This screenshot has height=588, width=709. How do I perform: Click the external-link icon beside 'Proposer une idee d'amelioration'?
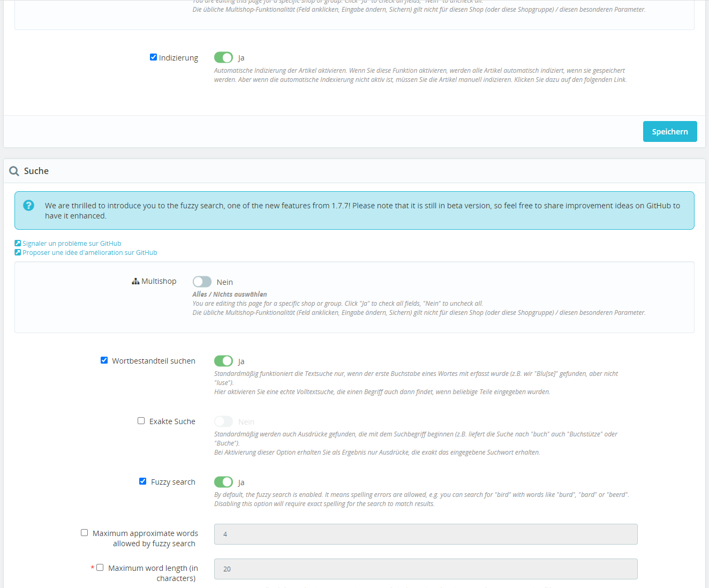click(x=18, y=252)
